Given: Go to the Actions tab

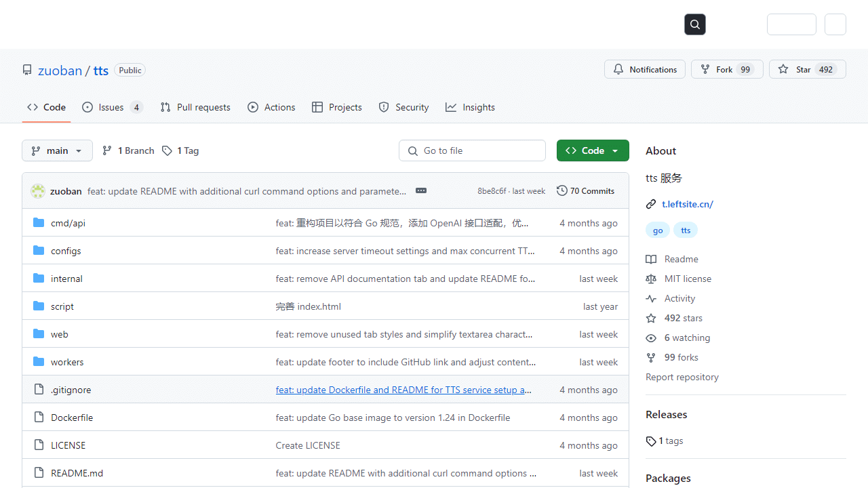Looking at the screenshot, I should tap(271, 107).
